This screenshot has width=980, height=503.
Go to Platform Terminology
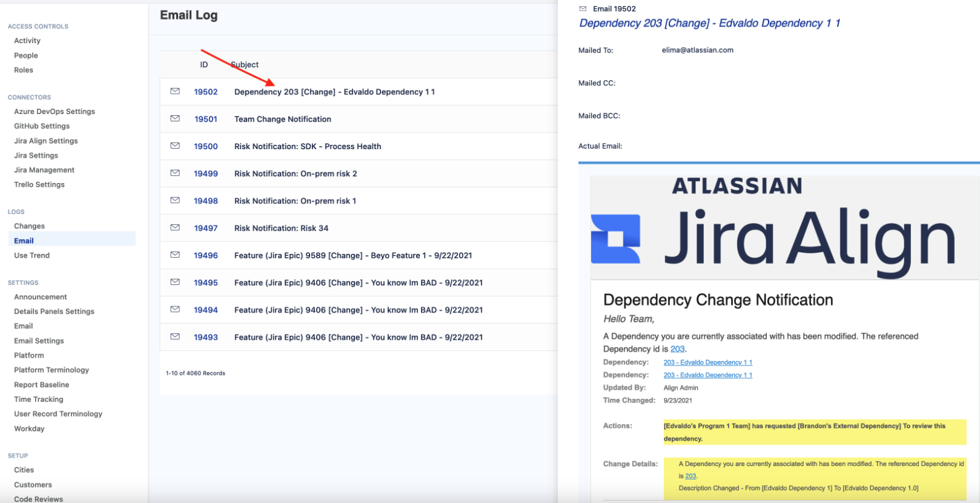[51, 370]
